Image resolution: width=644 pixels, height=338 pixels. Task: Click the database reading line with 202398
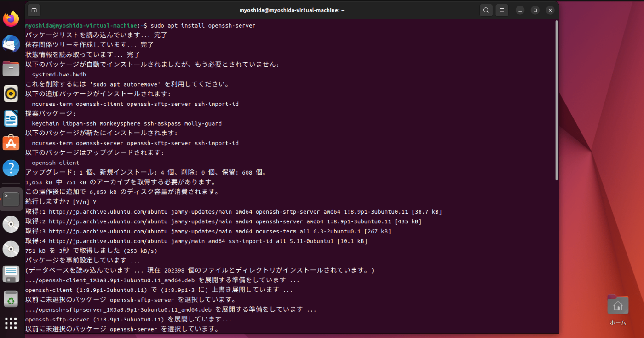coord(200,270)
